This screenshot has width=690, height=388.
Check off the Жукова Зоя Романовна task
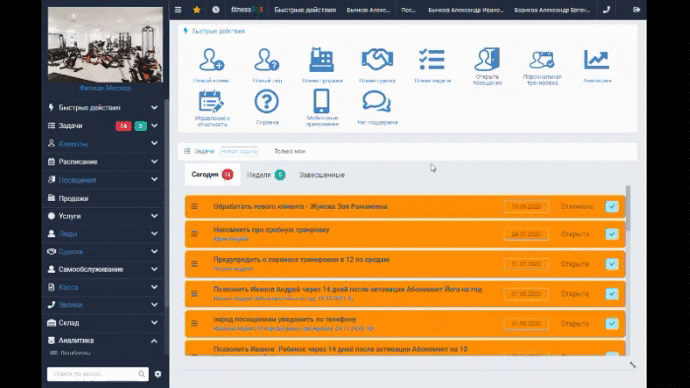612,207
